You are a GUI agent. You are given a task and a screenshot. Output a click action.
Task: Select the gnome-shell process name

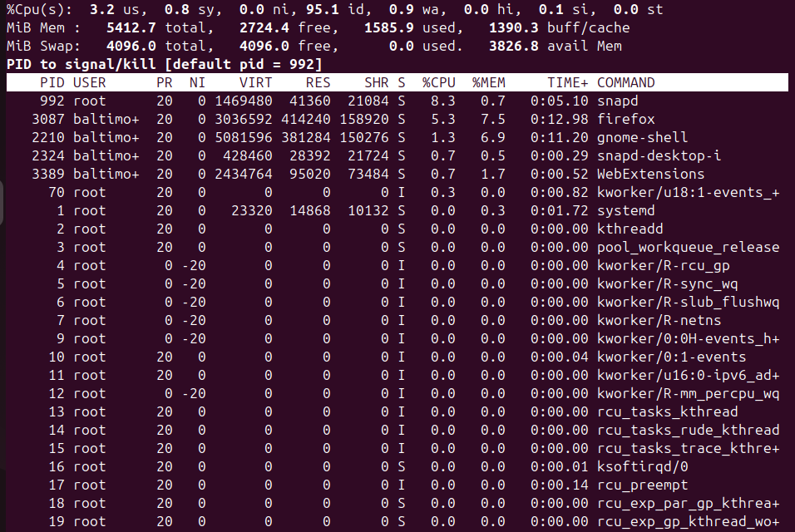tap(642, 137)
